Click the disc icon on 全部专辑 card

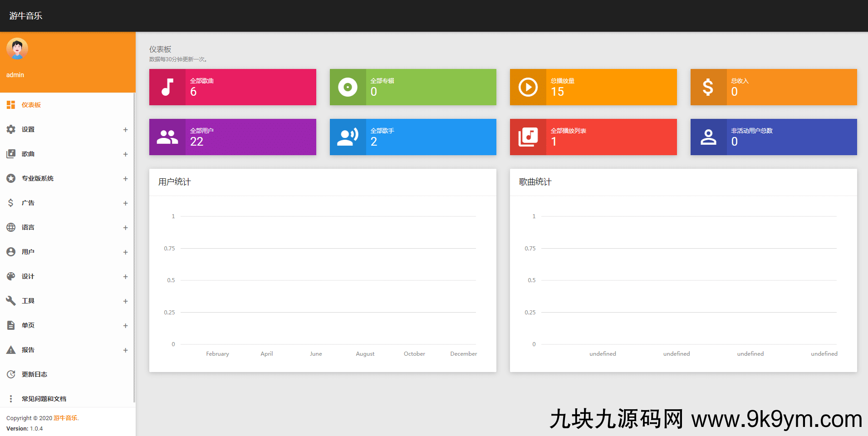348,87
